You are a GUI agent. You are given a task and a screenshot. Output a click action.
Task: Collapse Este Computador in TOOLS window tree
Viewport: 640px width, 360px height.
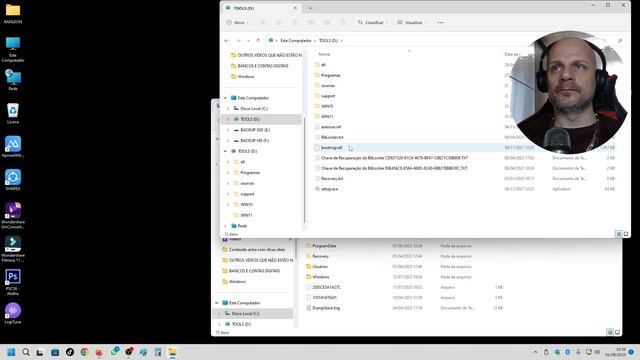click(x=225, y=98)
